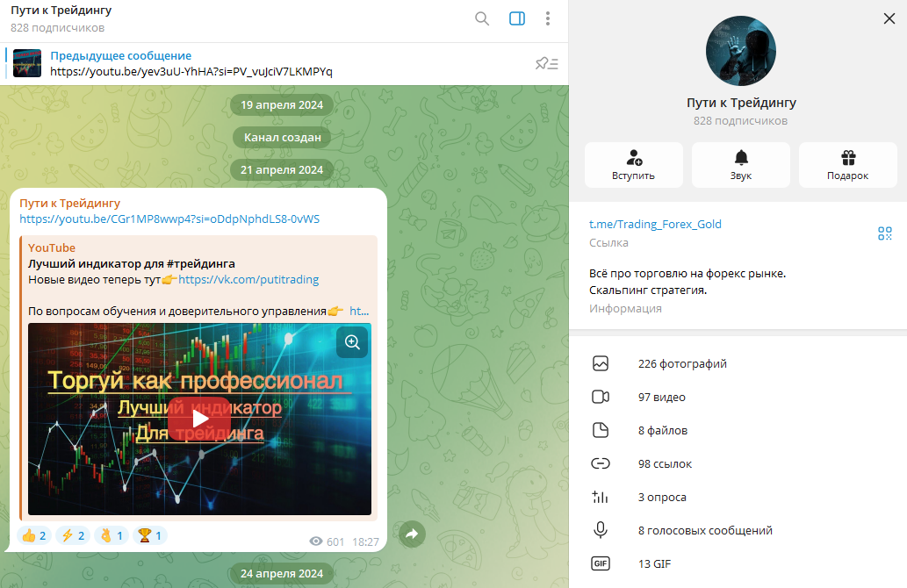
Task: Send a gift using Подарок button
Action: (847, 165)
